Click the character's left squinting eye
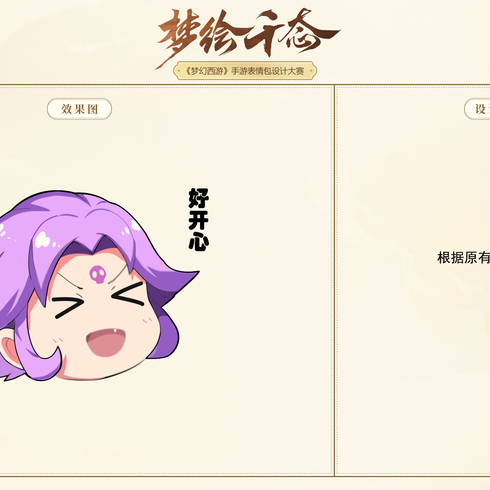This screenshot has height=490, width=490. (67, 307)
